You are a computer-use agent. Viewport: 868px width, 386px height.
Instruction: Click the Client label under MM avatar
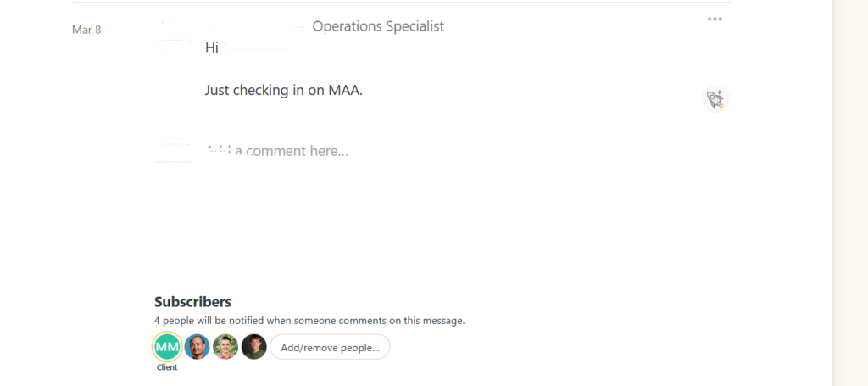(167, 367)
